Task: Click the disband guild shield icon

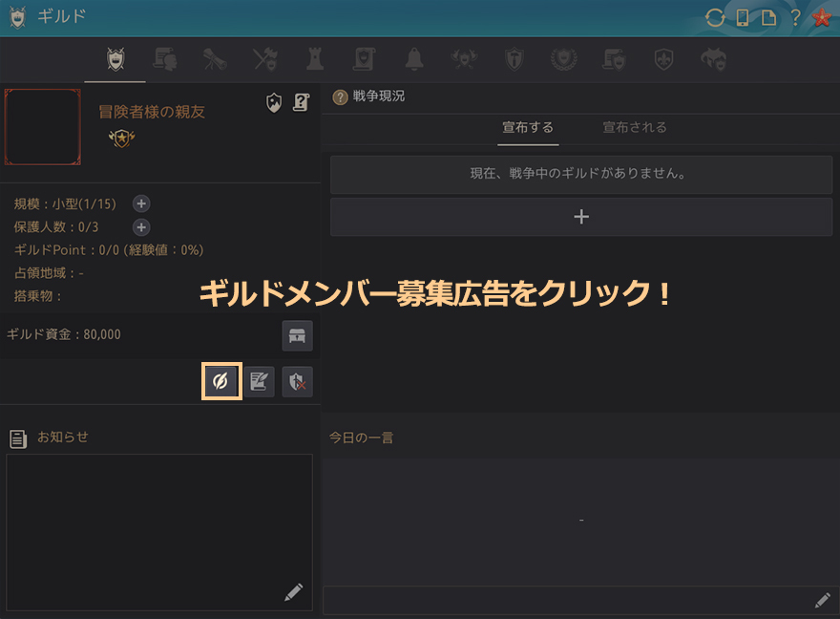Action: [297, 382]
